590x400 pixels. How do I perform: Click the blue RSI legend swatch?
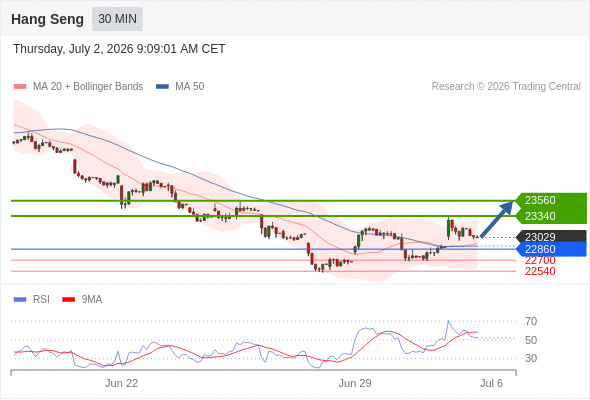point(20,300)
